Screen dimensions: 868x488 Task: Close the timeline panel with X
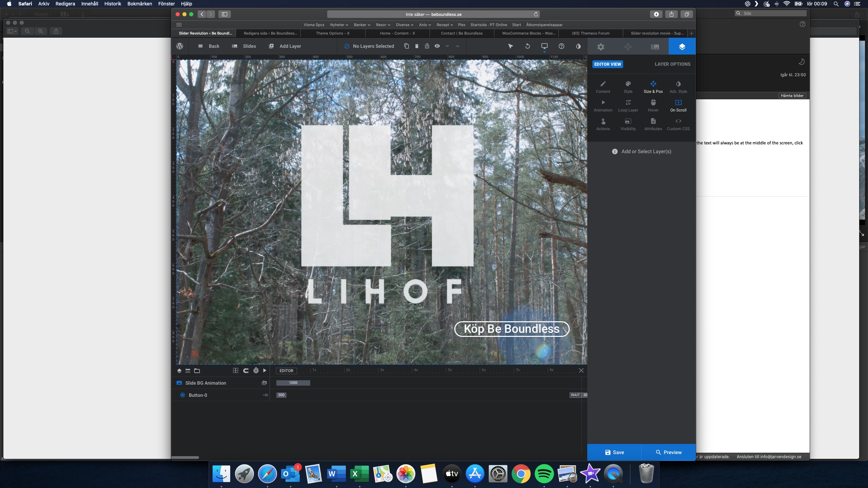[581, 370]
